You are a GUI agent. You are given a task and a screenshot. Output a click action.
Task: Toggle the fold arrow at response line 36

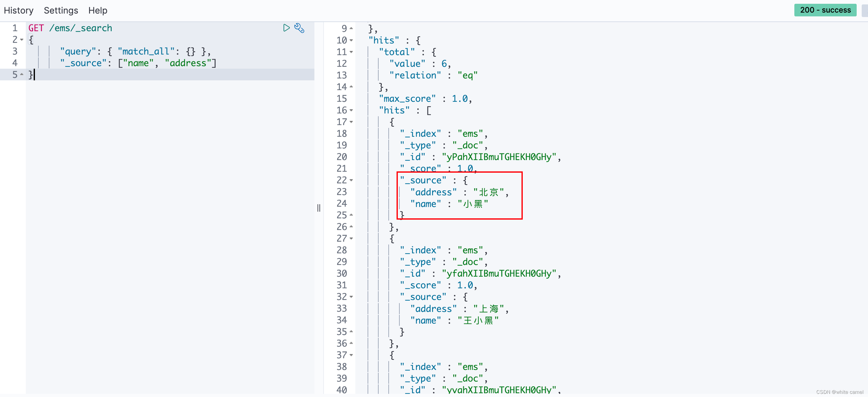click(x=351, y=343)
